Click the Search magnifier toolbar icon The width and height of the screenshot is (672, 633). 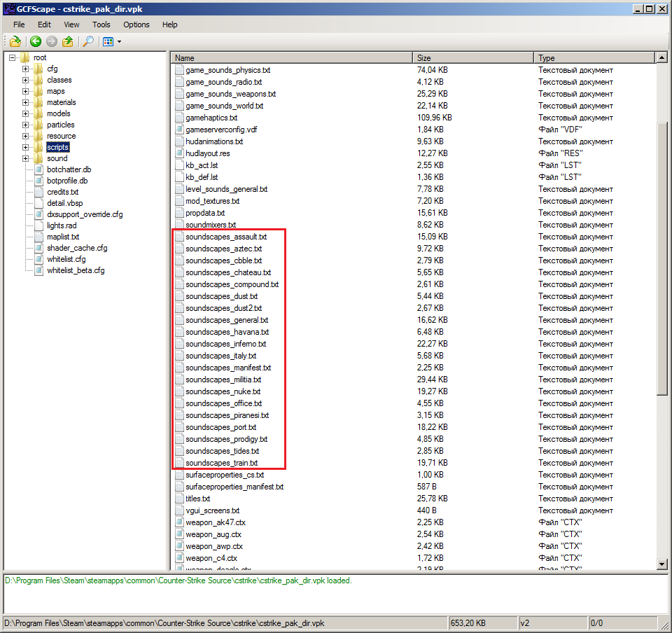[88, 41]
